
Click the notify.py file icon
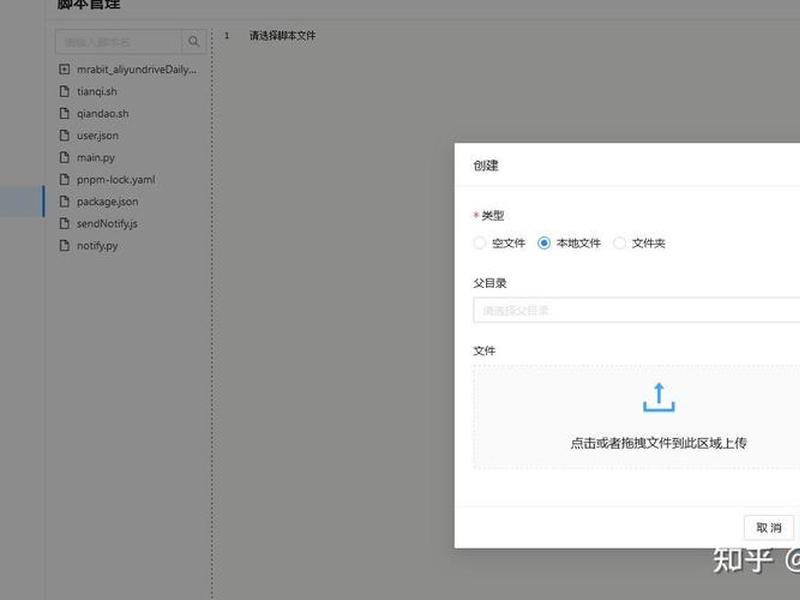(64, 245)
